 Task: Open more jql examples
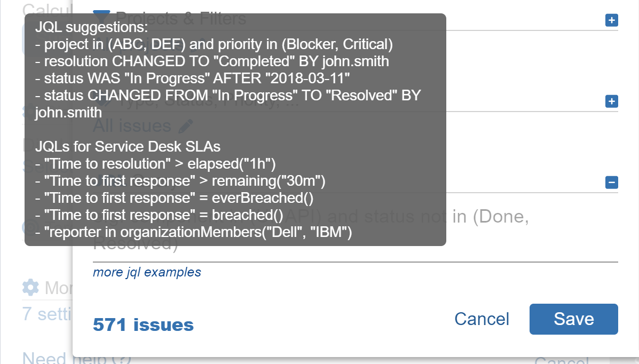[147, 272]
